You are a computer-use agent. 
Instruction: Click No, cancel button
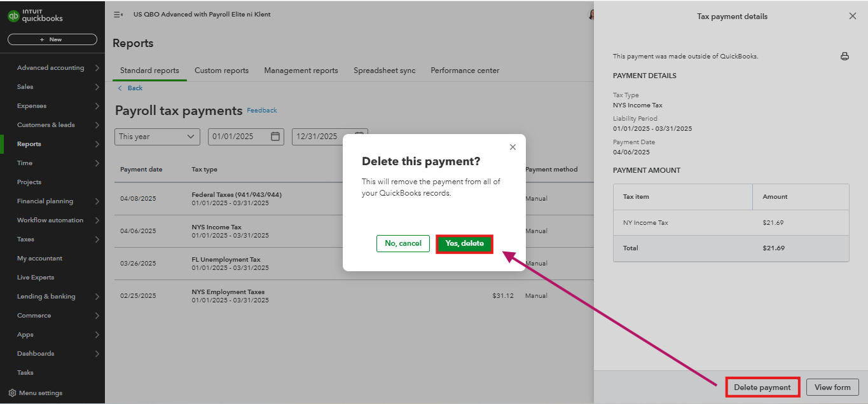[x=403, y=243]
